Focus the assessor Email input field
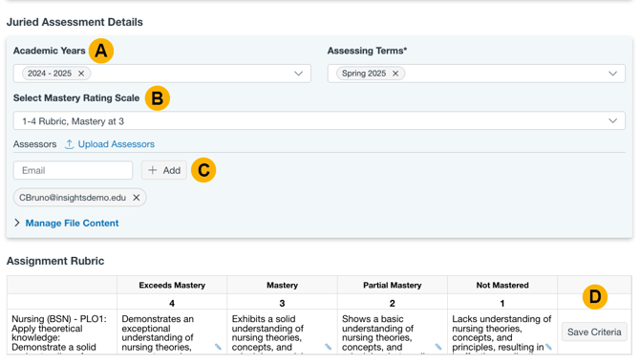 click(x=73, y=170)
